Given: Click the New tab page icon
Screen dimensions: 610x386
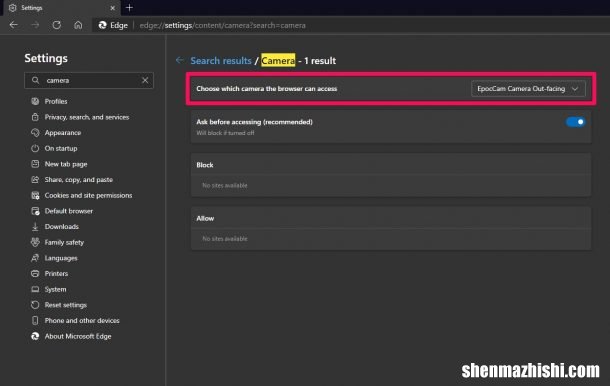Looking at the screenshot, I should 35,164.
